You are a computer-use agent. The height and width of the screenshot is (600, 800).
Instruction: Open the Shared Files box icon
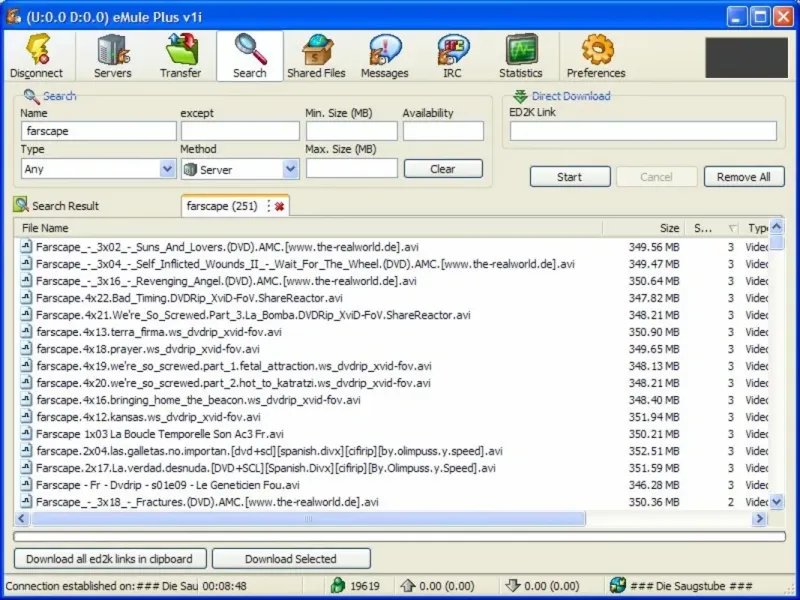click(317, 49)
